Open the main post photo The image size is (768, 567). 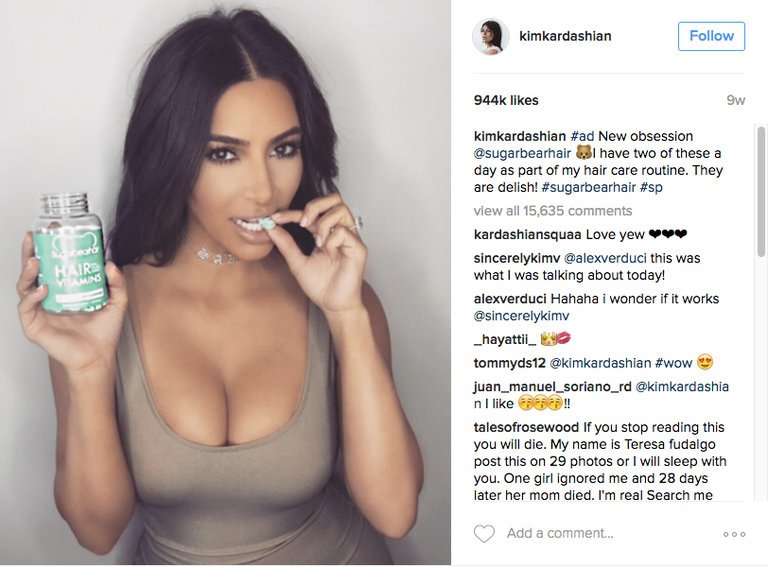pos(225,283)
